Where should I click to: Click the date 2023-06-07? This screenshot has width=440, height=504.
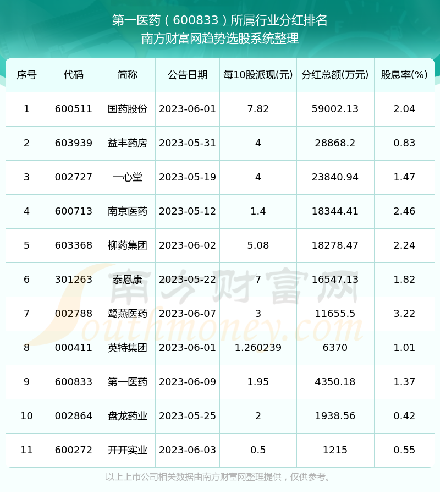coord(188,314)
